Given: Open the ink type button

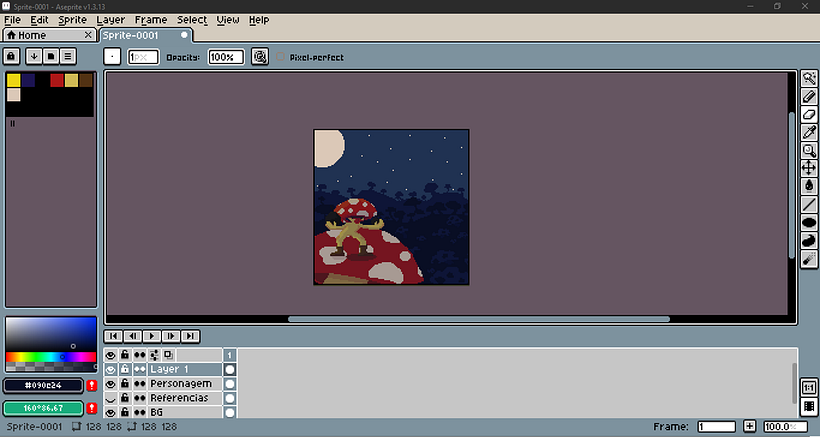Looking at the screenshot, I should click(260, 56).
